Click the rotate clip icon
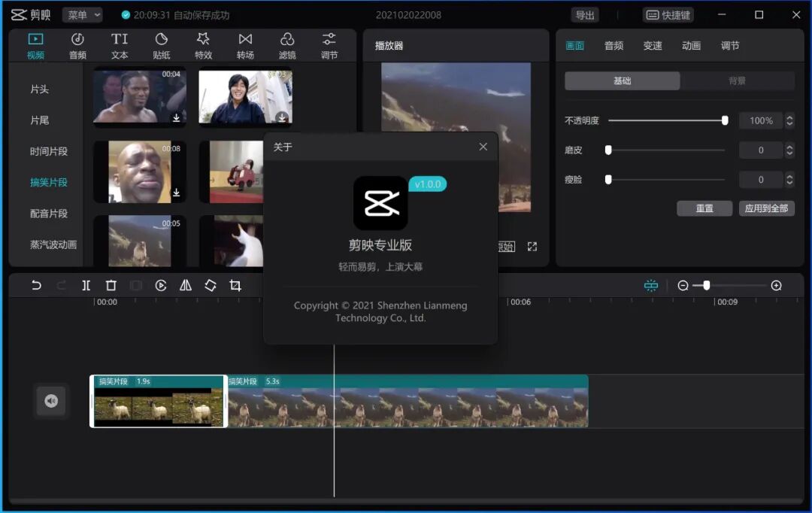812x513 pixels. pos(210,286)
